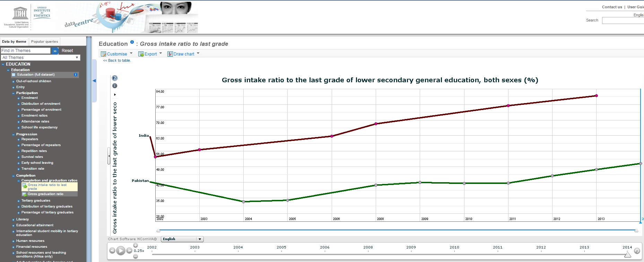The height and width of the screenshot is (262, 644).
Task: Click the Draw chart icon
Action: point(170,54)
